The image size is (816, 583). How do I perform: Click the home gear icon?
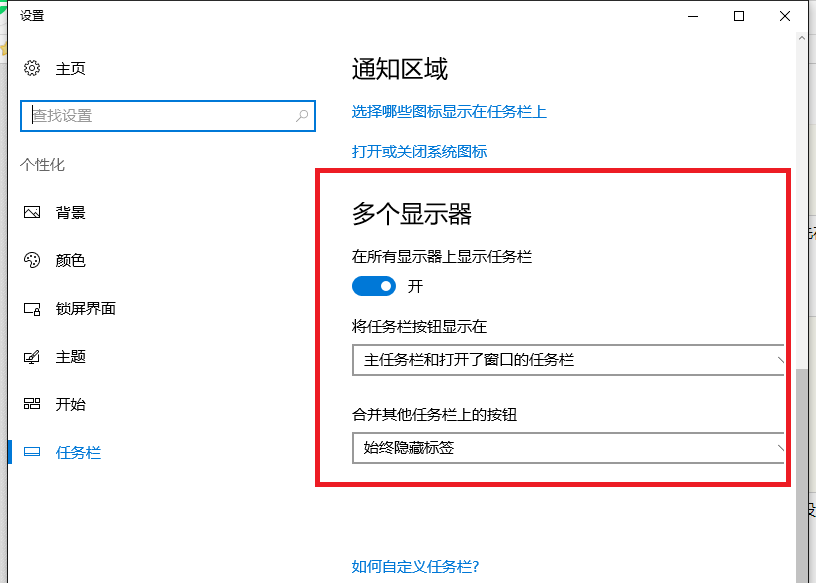tap(32, 68)
